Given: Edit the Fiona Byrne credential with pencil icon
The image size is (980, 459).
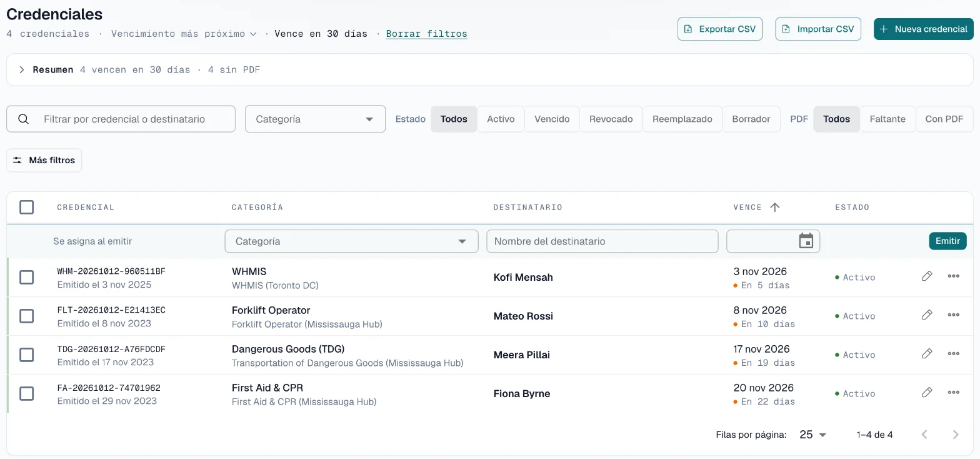Looking at the screenshot, I should point(927,392).
